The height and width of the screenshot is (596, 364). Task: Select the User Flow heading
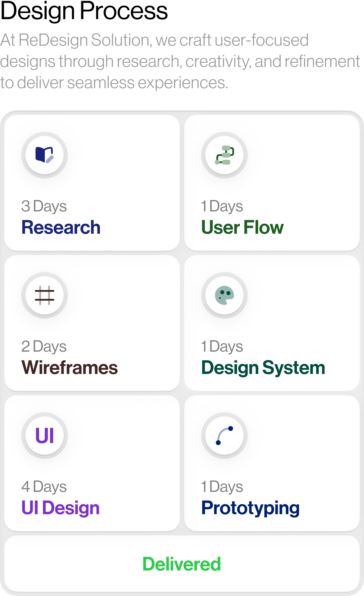coord(242,228)
